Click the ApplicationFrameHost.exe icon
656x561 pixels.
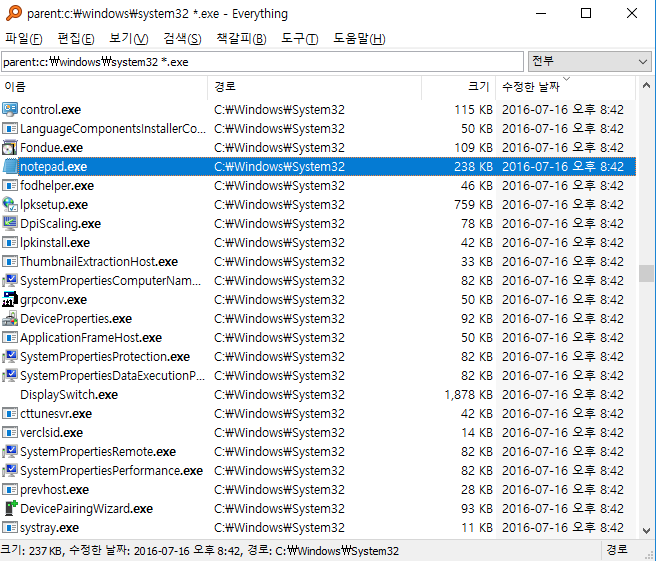(x=10, y=338)
